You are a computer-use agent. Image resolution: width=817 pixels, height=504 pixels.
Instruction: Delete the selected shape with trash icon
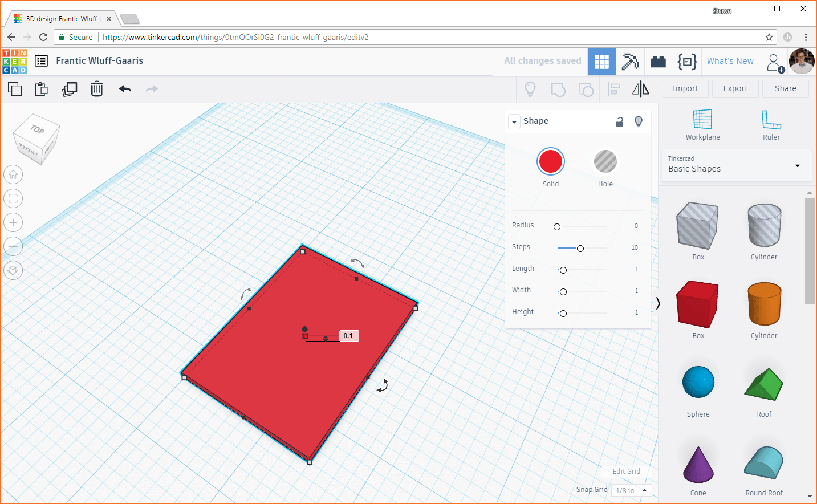tap(96, 89)
